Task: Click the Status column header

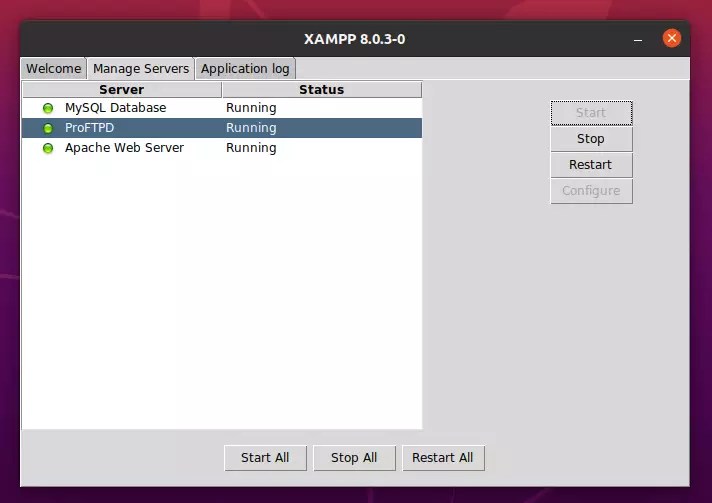Action: pos(322,89)
